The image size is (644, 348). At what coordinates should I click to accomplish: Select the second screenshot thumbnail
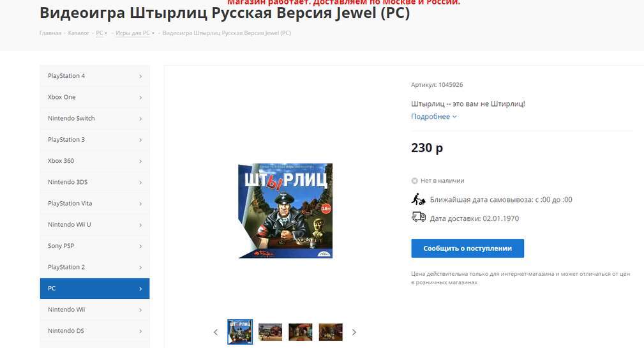(270, 332)
